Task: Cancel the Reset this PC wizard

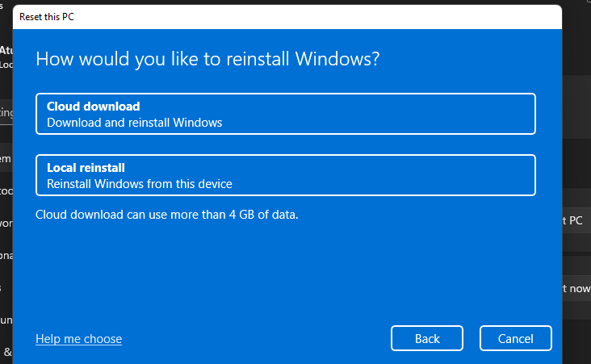Action: coord(515,338)
